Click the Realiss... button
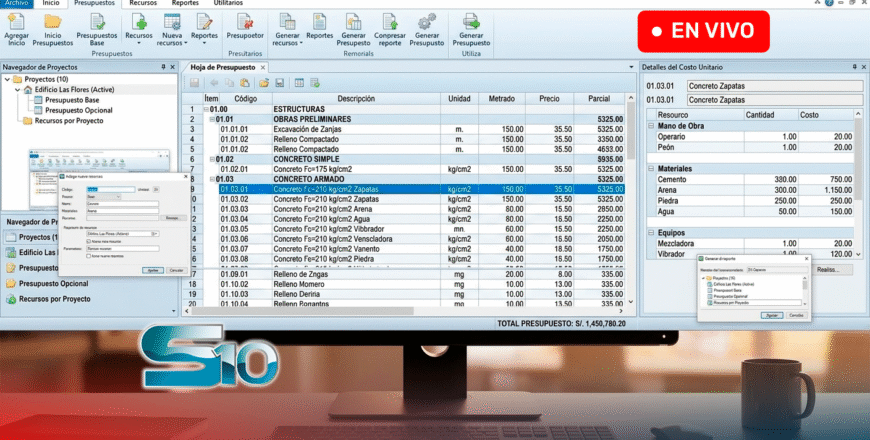870x440 pixels. click(832, 270)
